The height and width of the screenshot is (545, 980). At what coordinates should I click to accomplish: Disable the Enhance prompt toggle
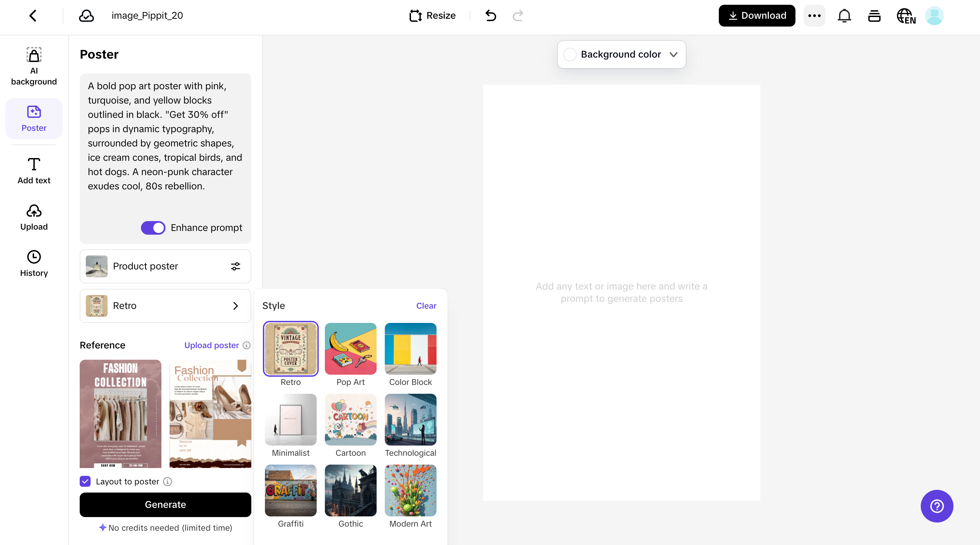tap(153, 228)
